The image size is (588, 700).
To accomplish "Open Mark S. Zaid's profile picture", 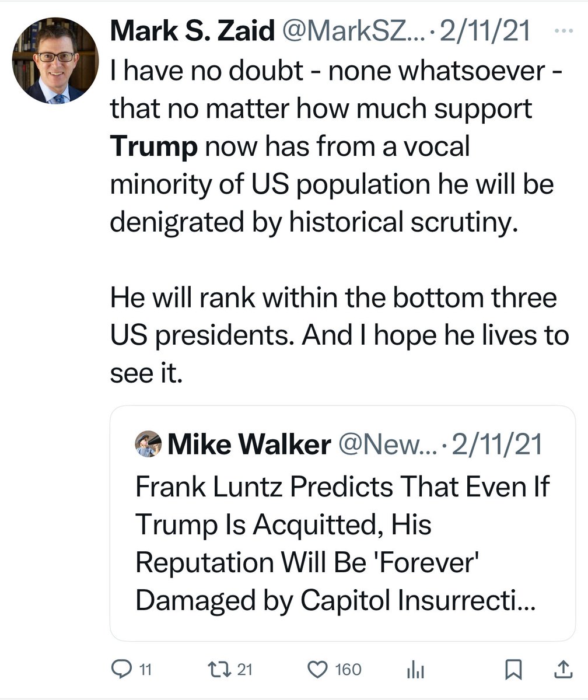I will (x=55, y=61).
